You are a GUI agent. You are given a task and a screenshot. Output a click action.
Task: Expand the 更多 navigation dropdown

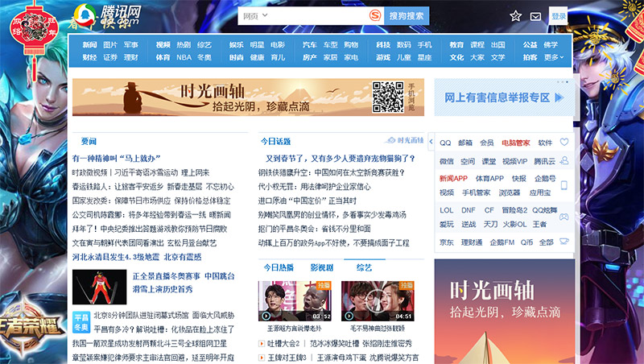coord(554,57)
